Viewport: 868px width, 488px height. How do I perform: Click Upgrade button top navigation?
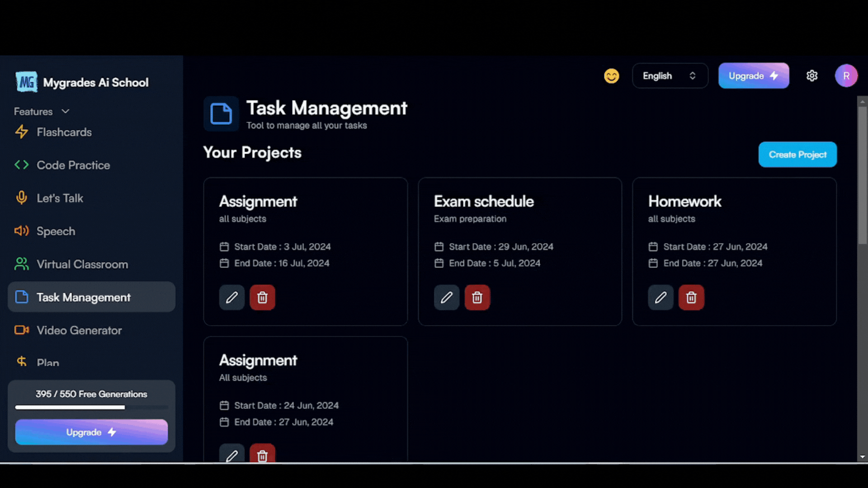[754, 75]
